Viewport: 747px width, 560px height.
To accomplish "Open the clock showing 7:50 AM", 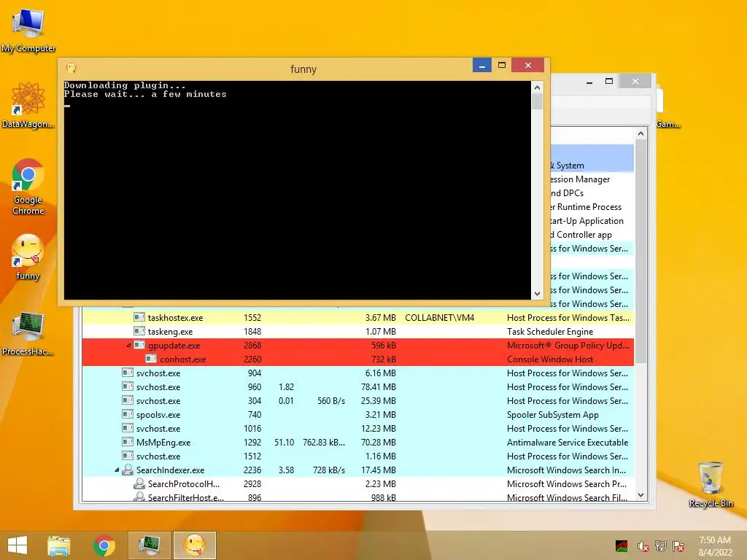I will 715,546.
